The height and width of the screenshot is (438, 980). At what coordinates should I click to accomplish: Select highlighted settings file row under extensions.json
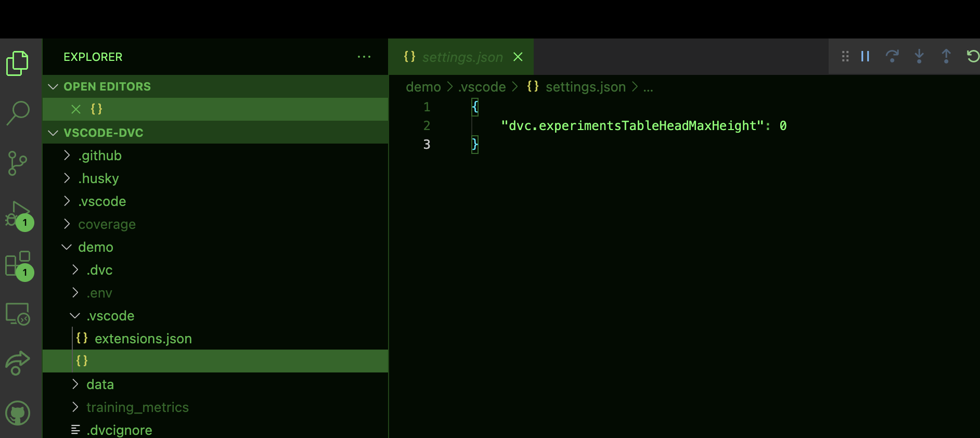[x=215, y=361]
